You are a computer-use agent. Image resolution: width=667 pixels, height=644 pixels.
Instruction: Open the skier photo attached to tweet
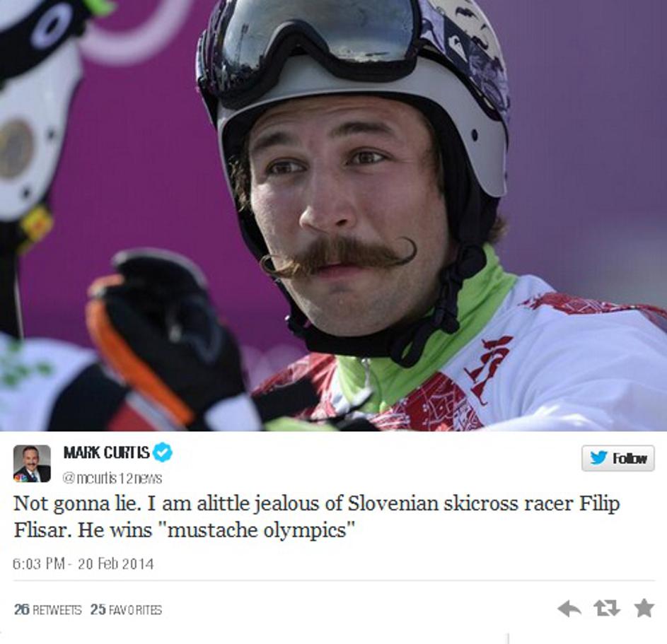point(334,216)
